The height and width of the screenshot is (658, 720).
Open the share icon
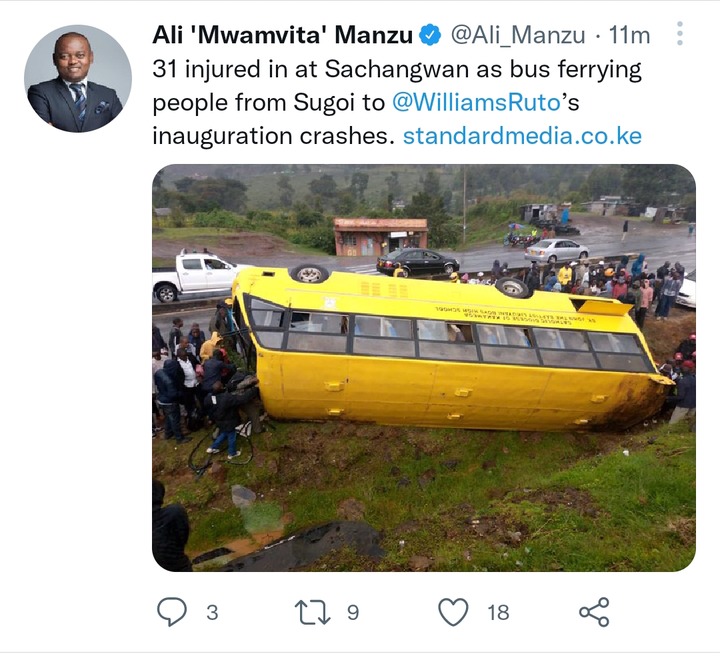click(594, 612)
